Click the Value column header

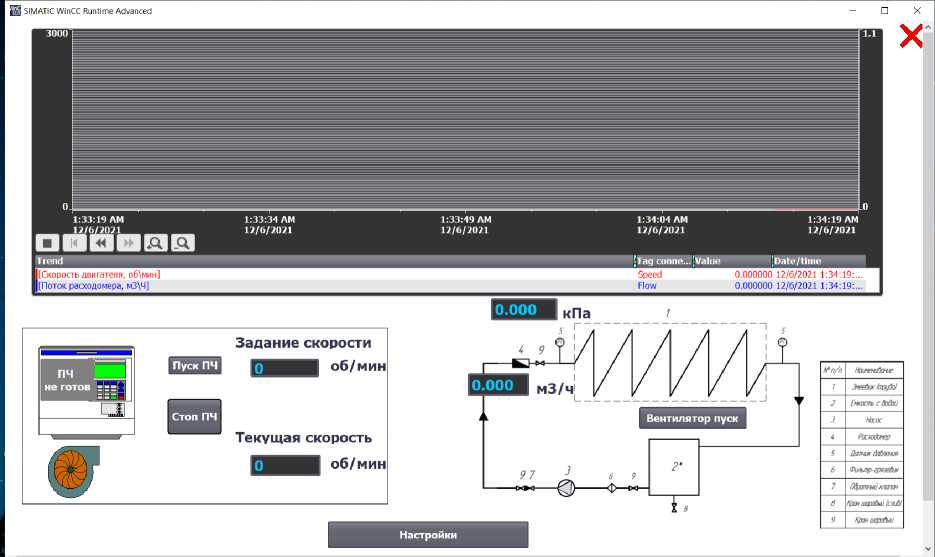tap(730, 261)
